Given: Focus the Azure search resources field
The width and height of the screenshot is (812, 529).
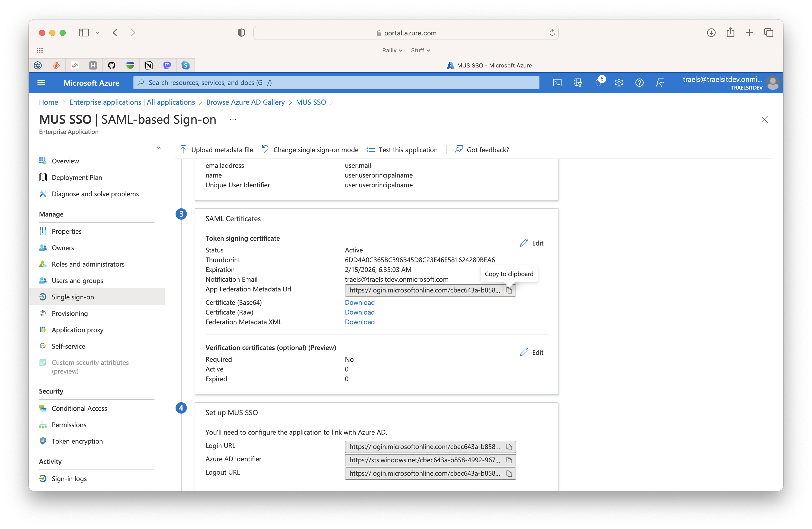Looking at the screenshot, I should click(336, 83).
